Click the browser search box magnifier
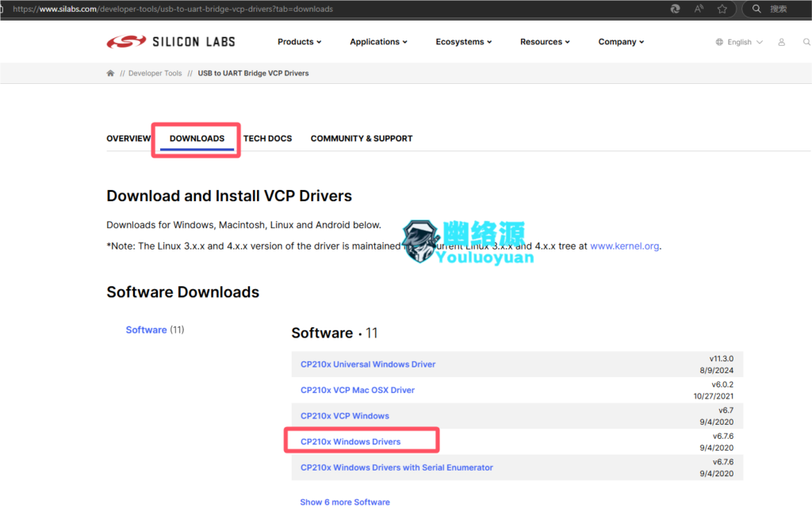 tap(756, 9)
